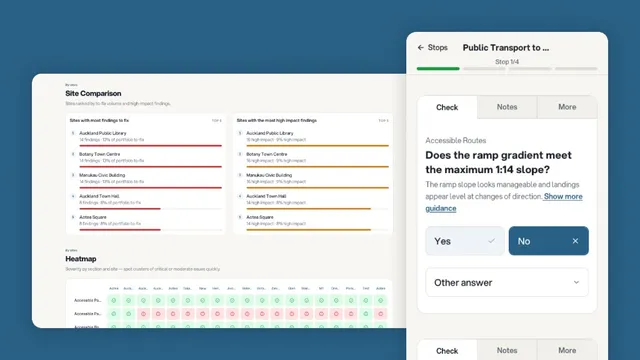Click the green Test-column cell in the heatmap row with red cells

click(366, 314)
